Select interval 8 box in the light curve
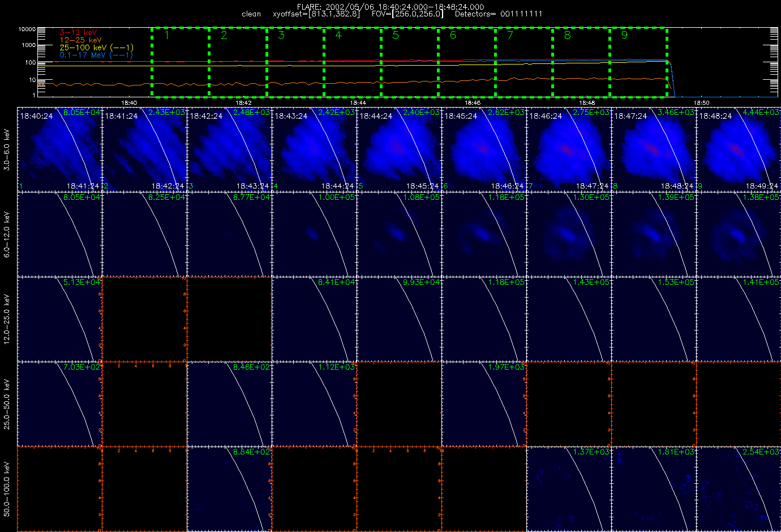 point(581,62)
